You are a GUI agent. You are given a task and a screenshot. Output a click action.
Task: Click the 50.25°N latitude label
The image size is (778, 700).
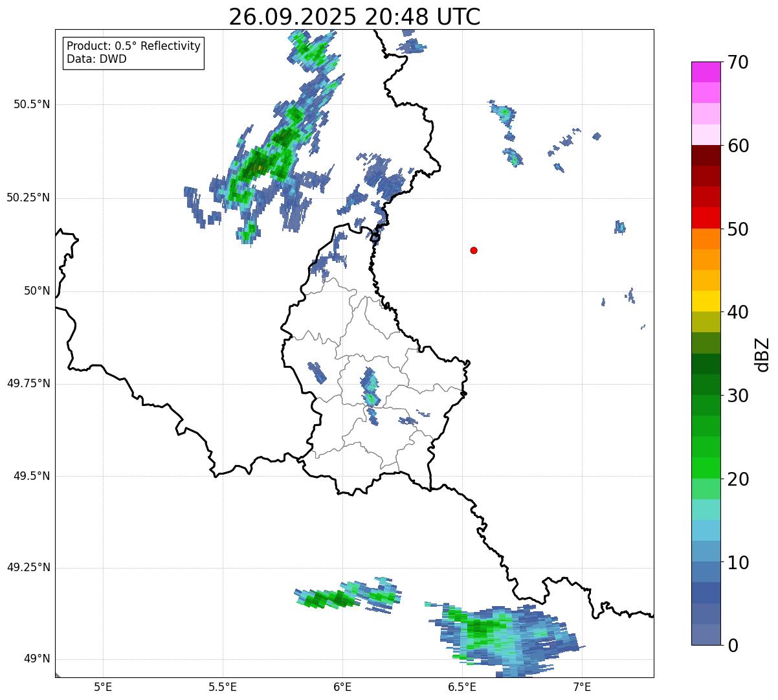tap(28, 198)
